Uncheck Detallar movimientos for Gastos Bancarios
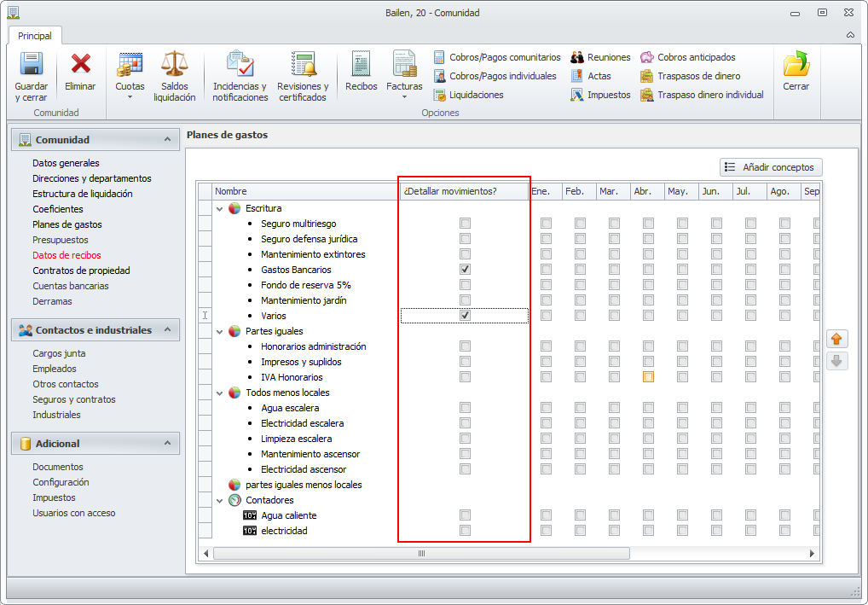The height and width of the screenshot is (605, 868). click(465, 270)
